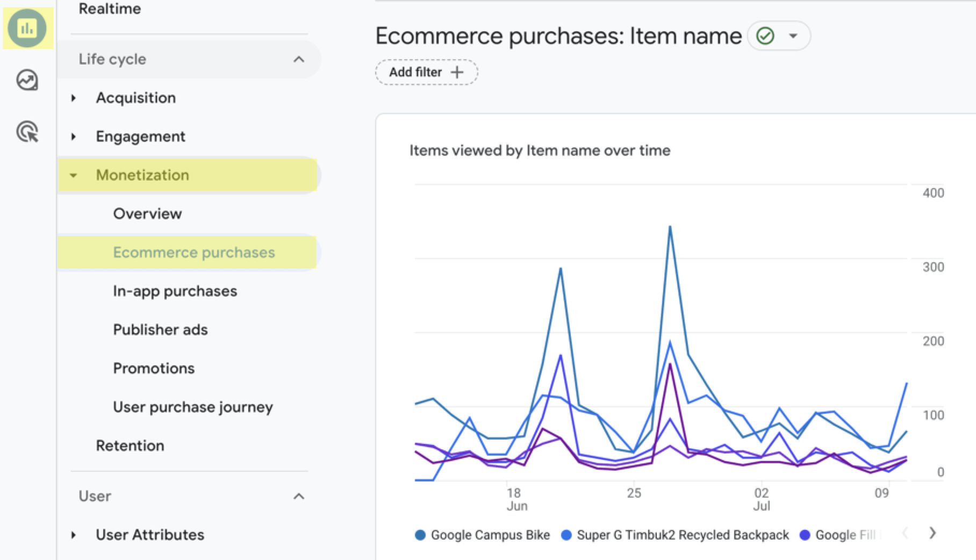Click the 02 Jul axis label
976x560 pixels.
(x=762, y=499)
